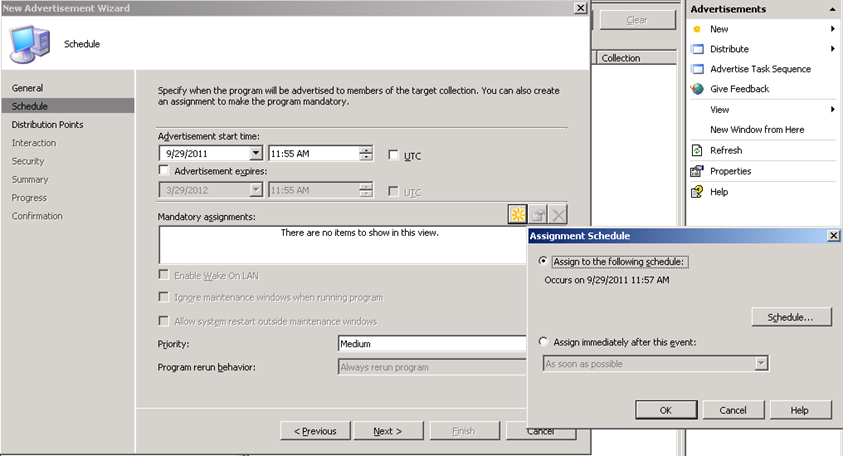Collapse the Advertisements actions section
The width and height of the screenshot is (843, 456).
click(833, 9)
